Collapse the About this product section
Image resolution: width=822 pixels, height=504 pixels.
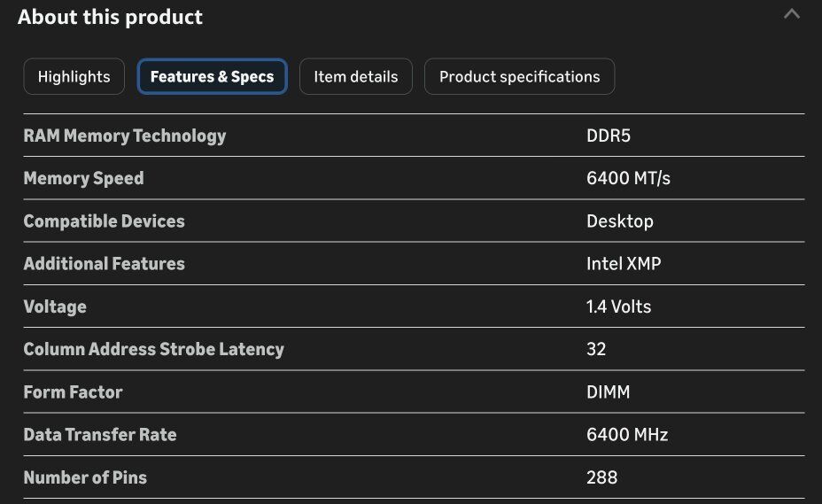click(792, 14)
